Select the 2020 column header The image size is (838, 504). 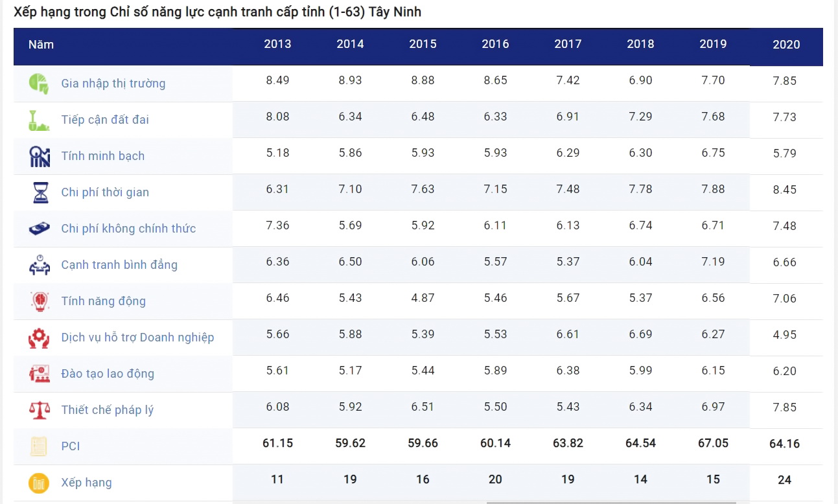click(x=786, y=45)
